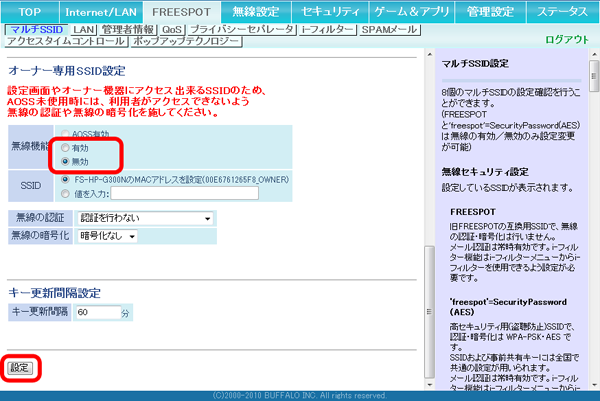Open the 管理者情報 submenu
600x401 pixels.
point(128,29)
